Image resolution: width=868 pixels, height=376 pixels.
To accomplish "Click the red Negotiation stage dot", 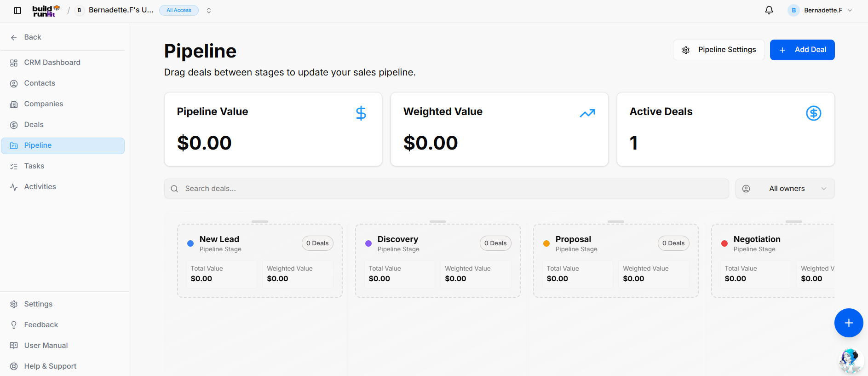I will (724, 243).
